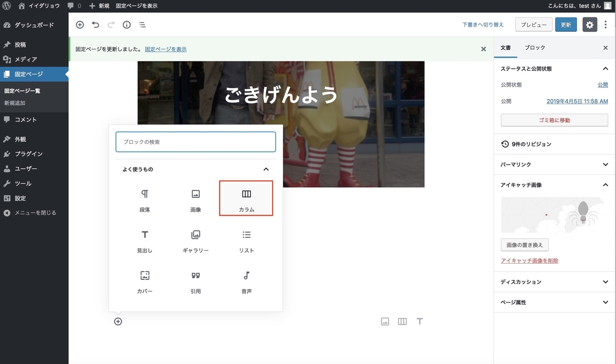Insert 音声 audio block
Image resolution: width=616 pixels, height=364 pixels.
(x=246, y=282)
